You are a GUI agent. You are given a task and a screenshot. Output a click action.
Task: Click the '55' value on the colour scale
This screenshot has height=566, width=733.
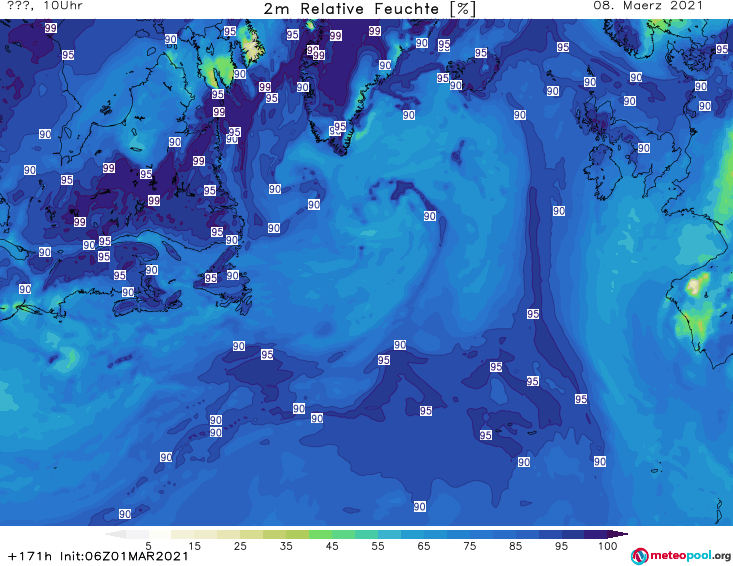point(378,546)
